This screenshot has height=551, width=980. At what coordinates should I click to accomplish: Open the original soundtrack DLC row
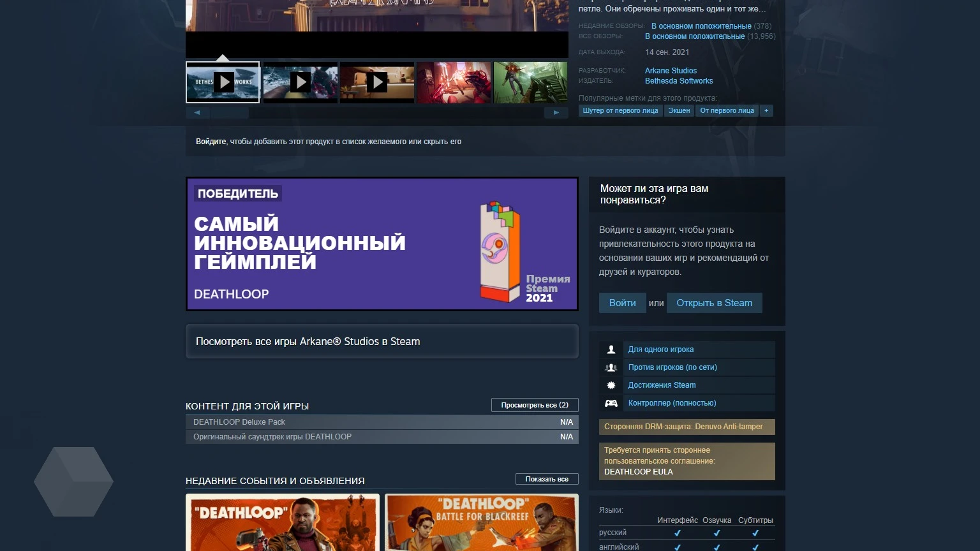(x=382, y=437)
